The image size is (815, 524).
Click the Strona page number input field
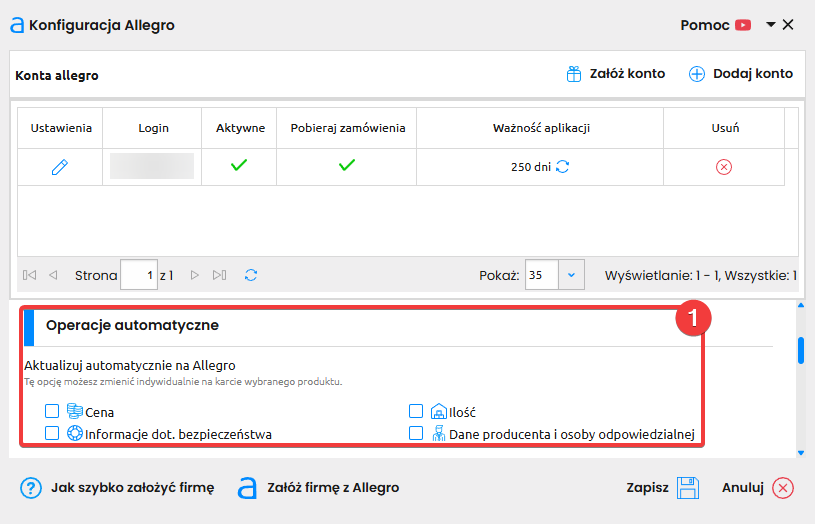click(139, 275)
